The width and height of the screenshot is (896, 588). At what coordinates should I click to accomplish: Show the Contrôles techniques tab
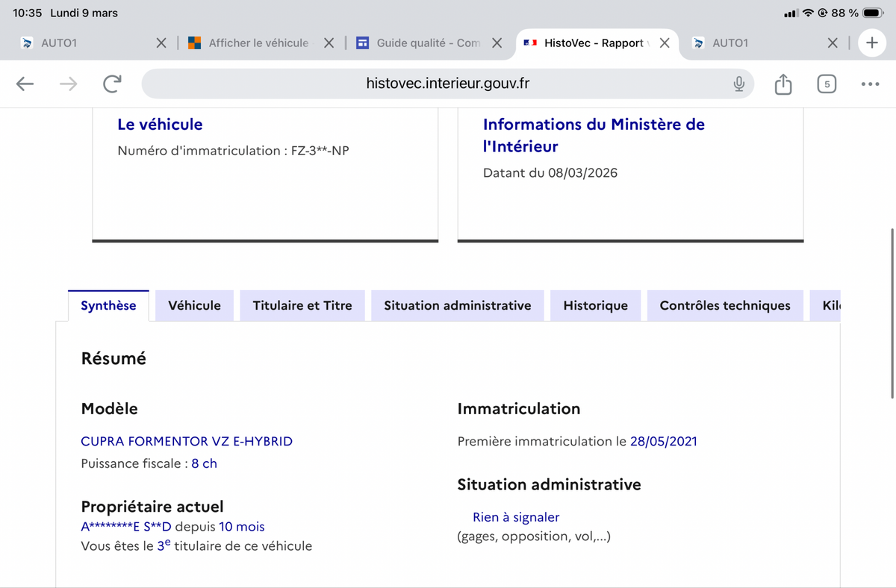[724, 306]
